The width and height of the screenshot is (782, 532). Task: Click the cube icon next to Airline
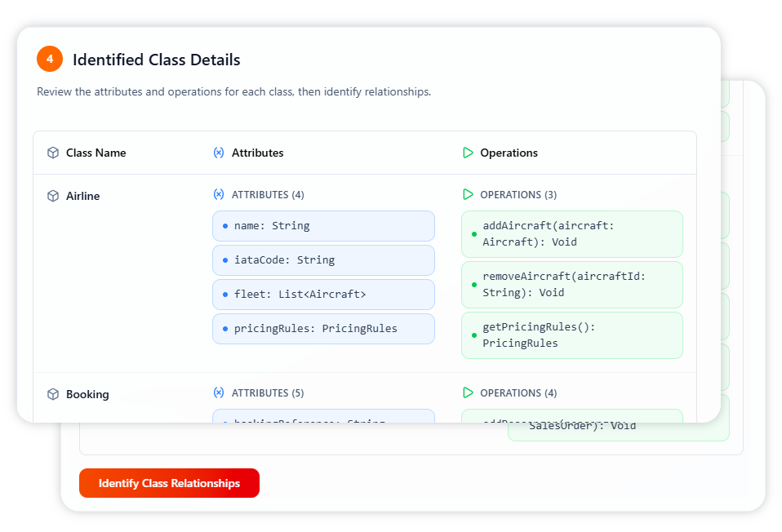(53, 196)
